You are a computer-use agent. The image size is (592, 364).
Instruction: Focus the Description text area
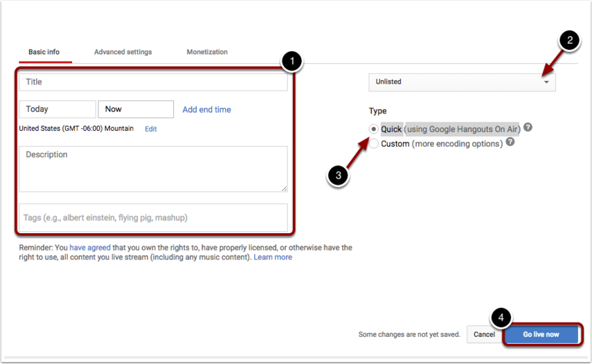[x=153, y=169]
